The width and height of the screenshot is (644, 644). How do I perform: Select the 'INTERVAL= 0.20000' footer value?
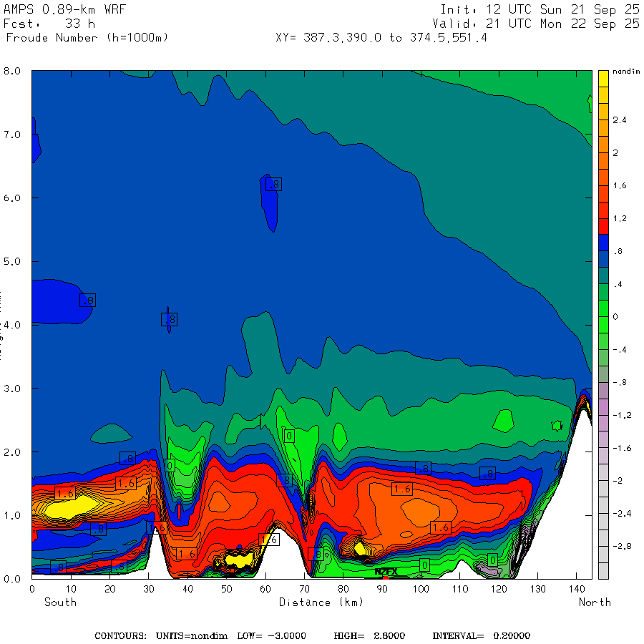point(481,636)
